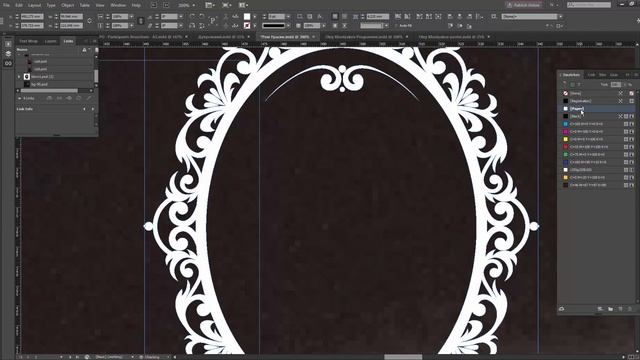Click the Stroke swatch in Control panel
The image size is (640, 360).
point(247,25)
